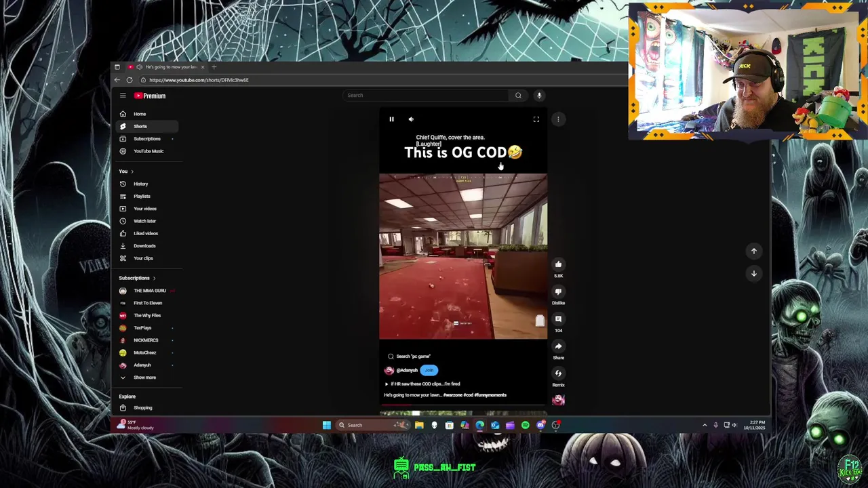Show hidden system tray icons

[x=705, y=425]
